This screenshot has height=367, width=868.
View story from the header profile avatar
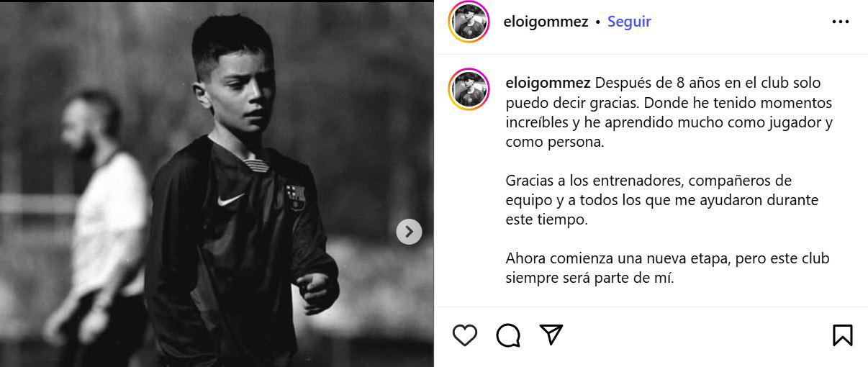click(469, 22)
